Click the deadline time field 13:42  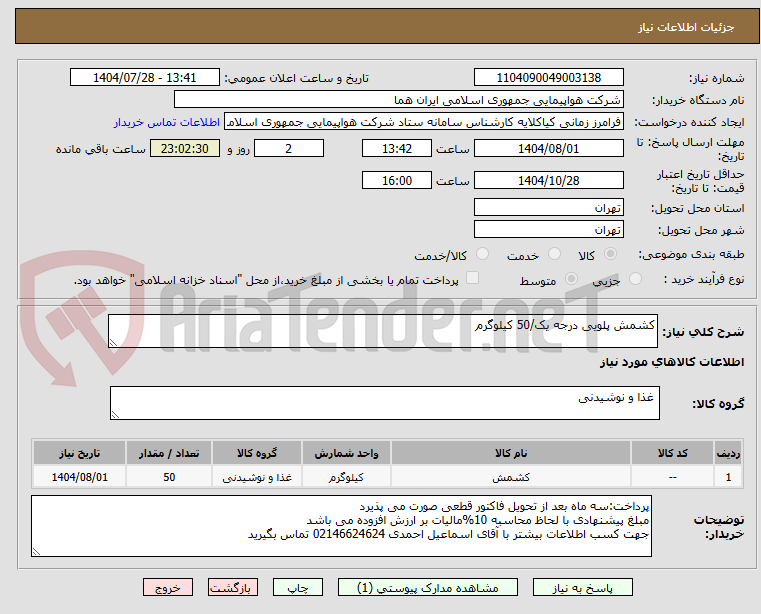[x=397, y=148]
